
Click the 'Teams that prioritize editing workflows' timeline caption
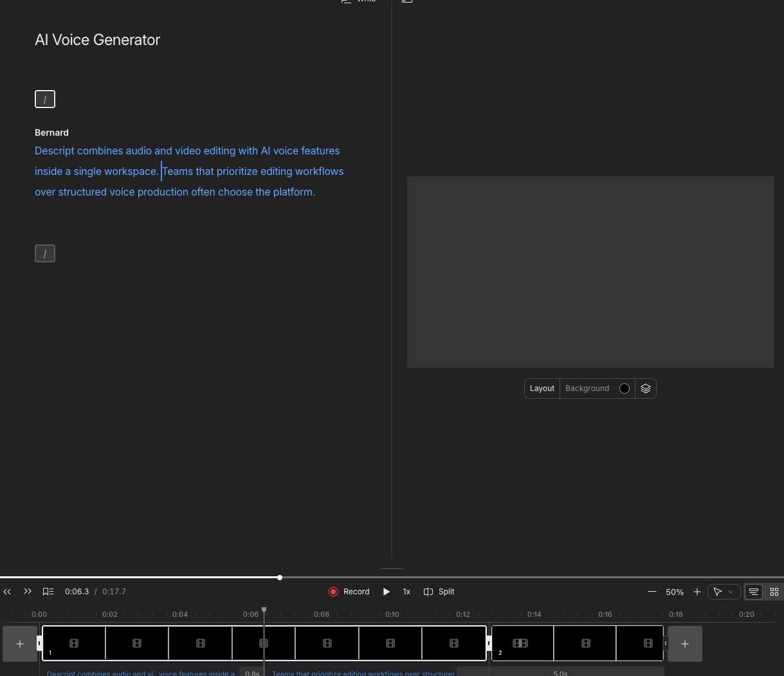click(x=362, y=672)
